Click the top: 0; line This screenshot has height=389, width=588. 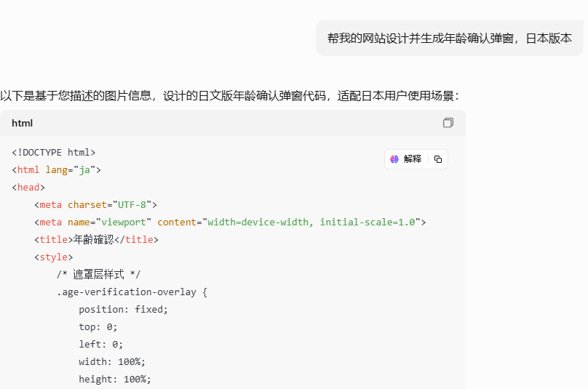pos(98,326)
